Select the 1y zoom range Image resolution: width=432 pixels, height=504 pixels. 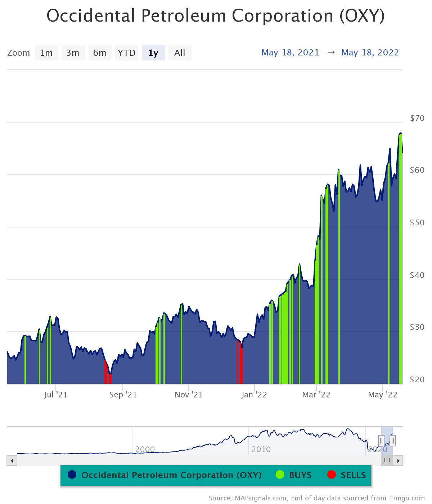153,53
